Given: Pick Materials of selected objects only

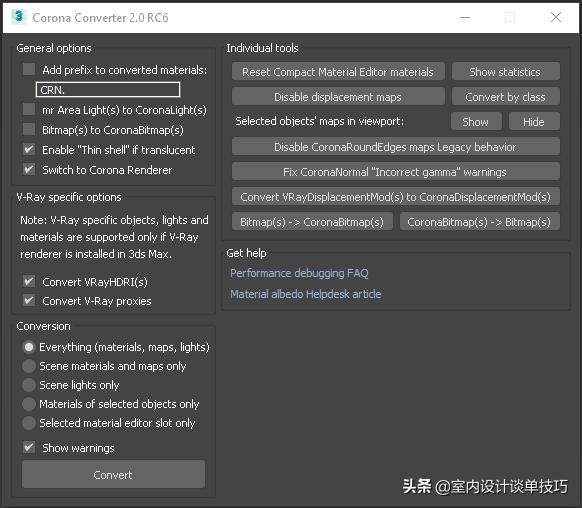Looking at the screenshot, I should click(29, 404).
